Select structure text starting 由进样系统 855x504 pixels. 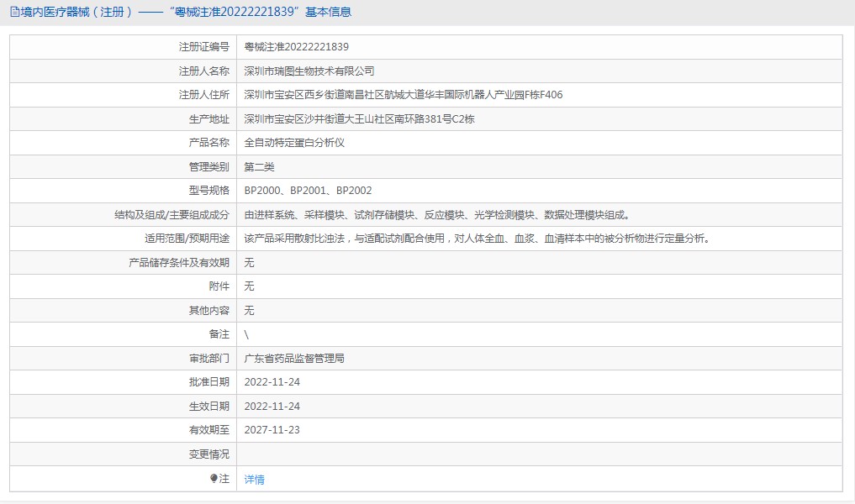coord(438,215)
